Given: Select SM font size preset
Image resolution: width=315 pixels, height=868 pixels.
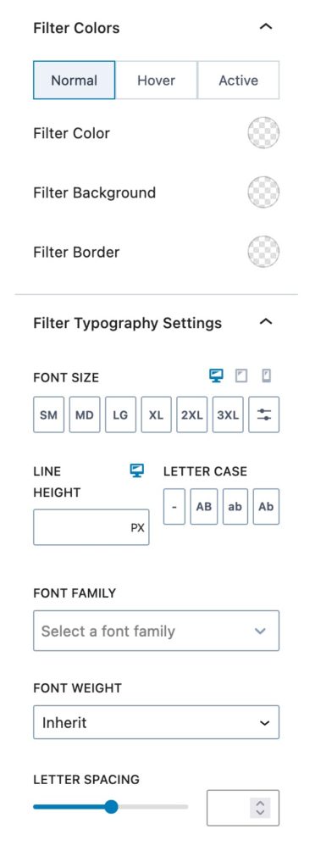Looking at the screenshot, I should (48, 414).
